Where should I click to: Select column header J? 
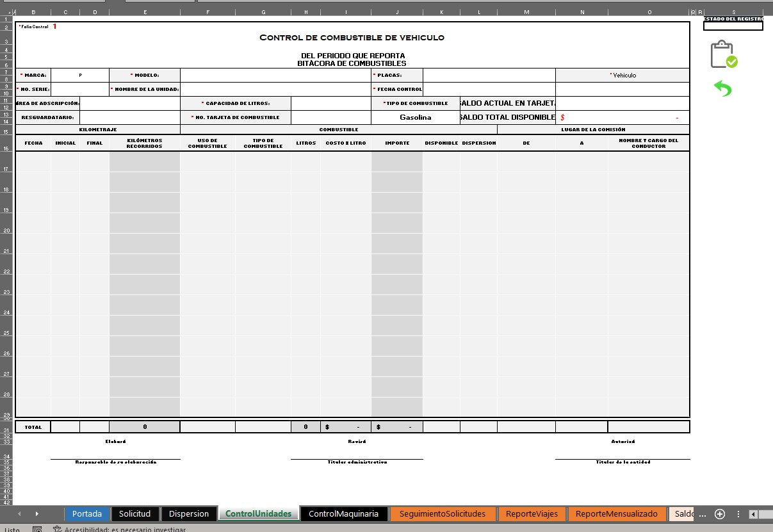tap(397, 12)
